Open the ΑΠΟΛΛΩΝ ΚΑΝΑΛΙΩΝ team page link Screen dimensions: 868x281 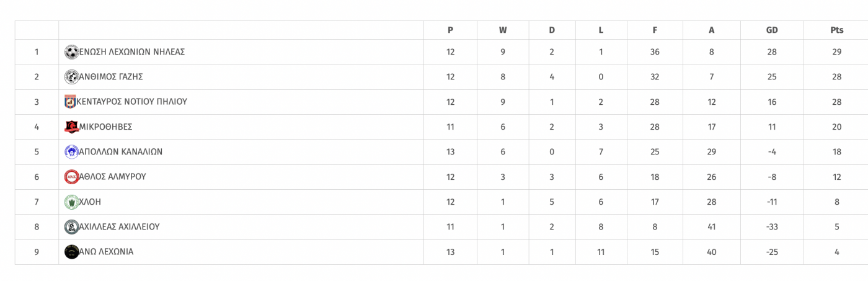click(x=121, y=152)
